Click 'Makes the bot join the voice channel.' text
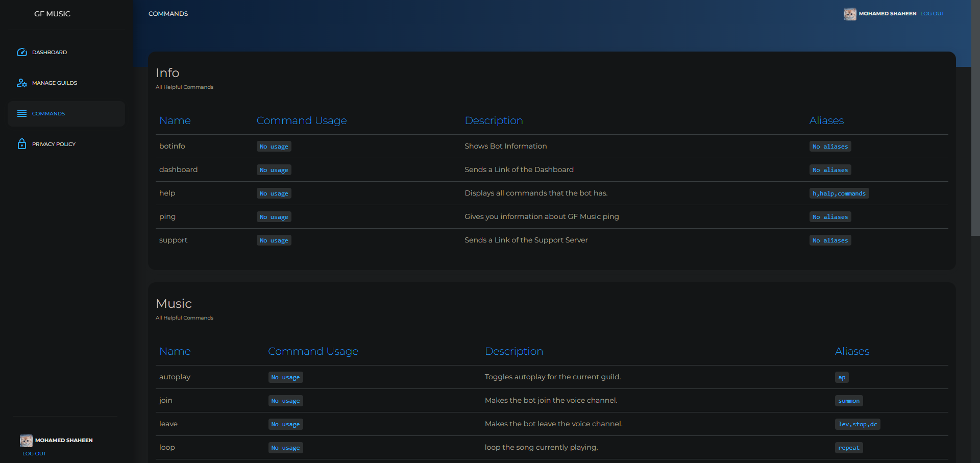Screen dimensions: 980x463 tap(551, 400)
